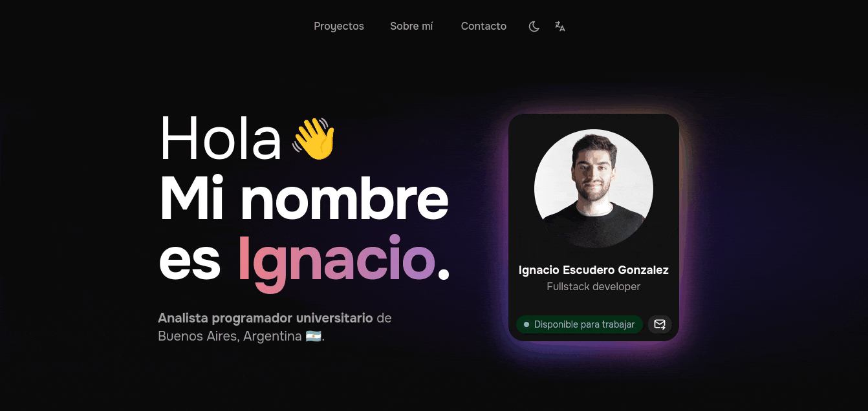
Task: Click the mail icon on profile card
Action: 660,324
